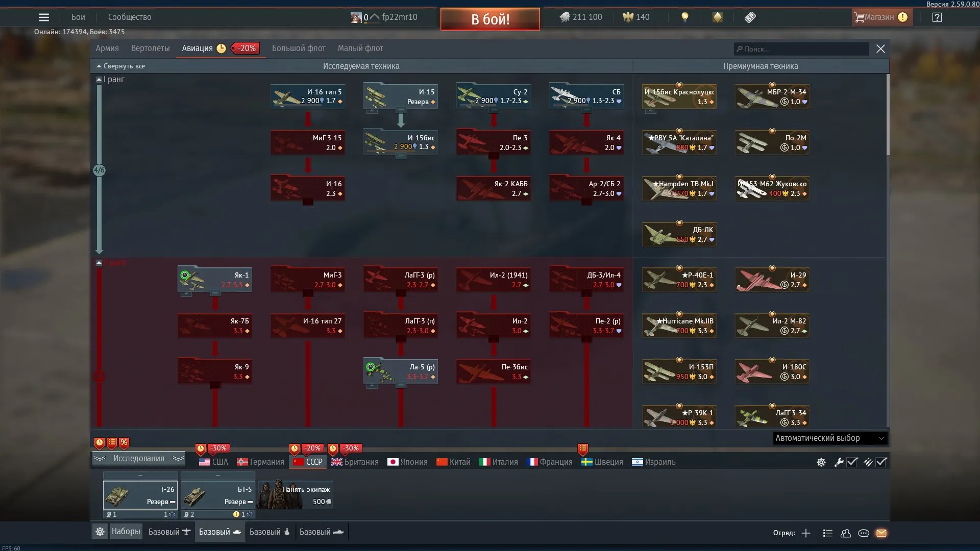Toggle the auto-refill ammo checkbox
980x551 pixels.
coord(881,462)
